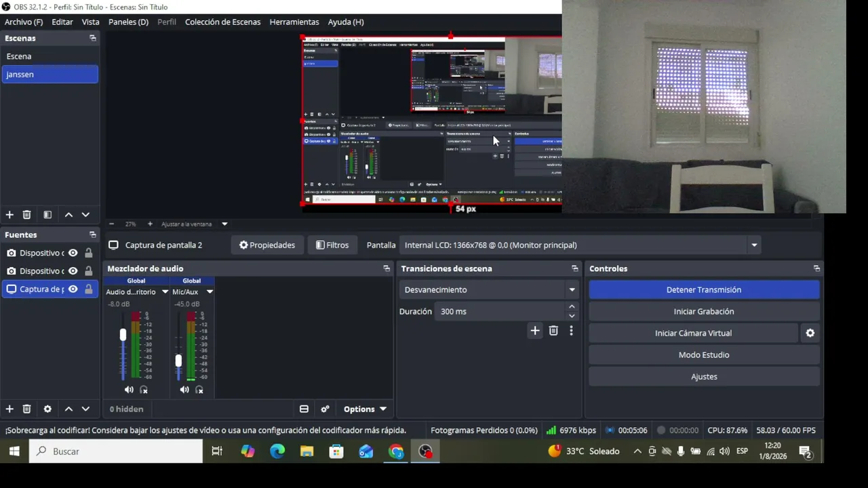Screen dimensions: 868x488
Task: Open the Colección de Escenas menu
Action: coord(222,22)
